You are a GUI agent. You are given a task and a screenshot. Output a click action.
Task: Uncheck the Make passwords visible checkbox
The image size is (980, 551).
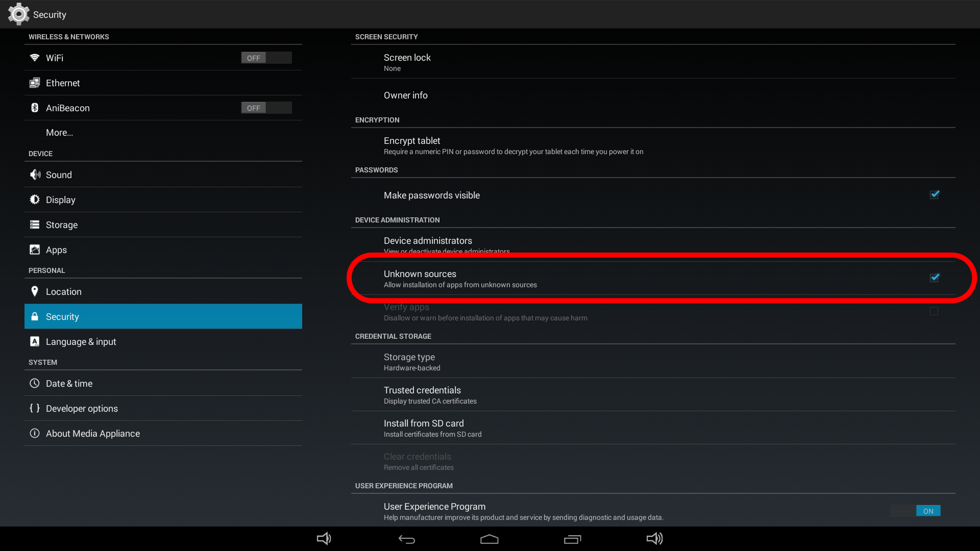(x=935, y=195)
